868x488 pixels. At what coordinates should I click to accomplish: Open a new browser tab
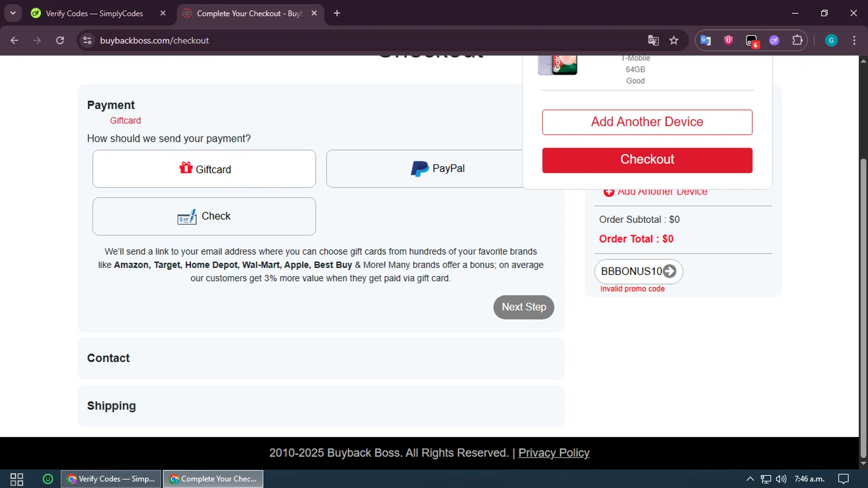337,13
